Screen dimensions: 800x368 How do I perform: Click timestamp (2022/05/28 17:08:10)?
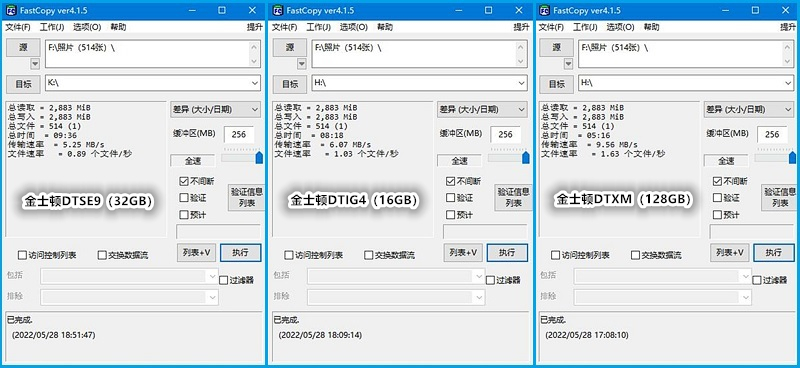tap(587, 335)
